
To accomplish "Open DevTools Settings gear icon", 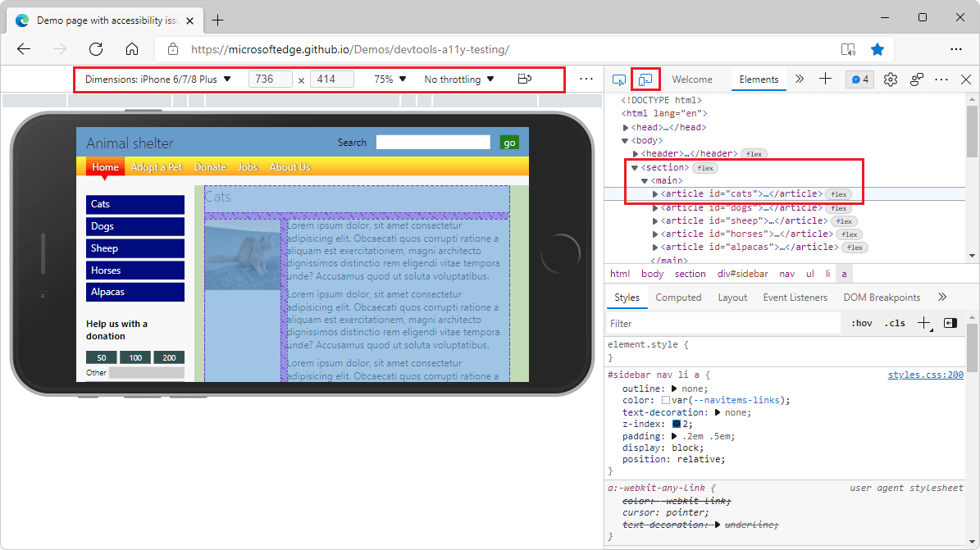I will click(891, 79).
